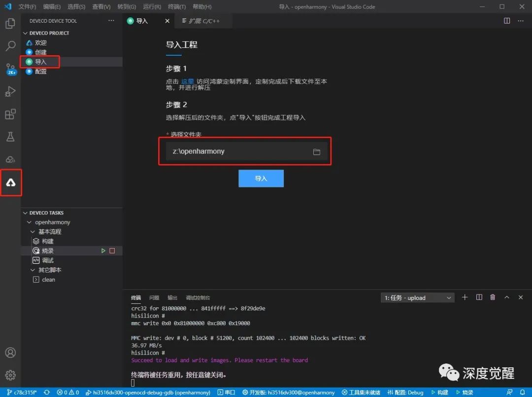Open the Run and Debug view
Screen dimensions: 532x397
[10, 91]
